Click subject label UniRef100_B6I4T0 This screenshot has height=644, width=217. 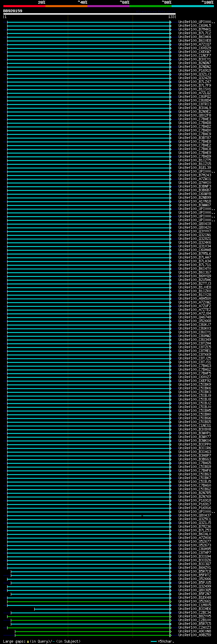point(195,268)
